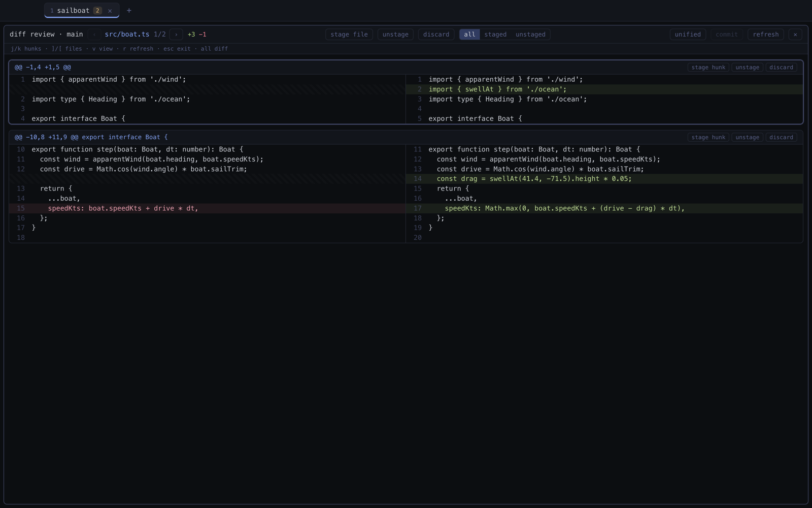
Task: Click the added swellAt import line
Action: pos(604,89)
